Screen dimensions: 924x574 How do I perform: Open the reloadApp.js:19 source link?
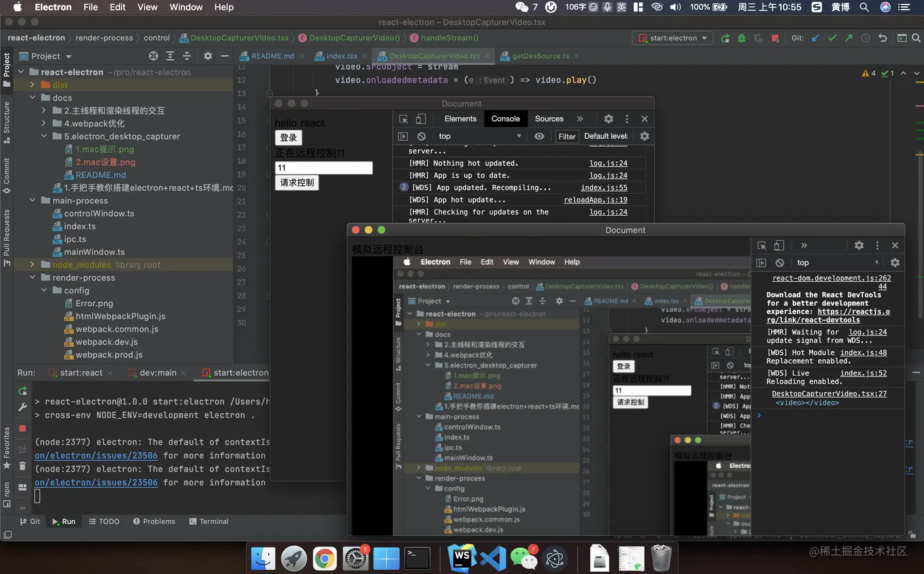coord(595,200)
